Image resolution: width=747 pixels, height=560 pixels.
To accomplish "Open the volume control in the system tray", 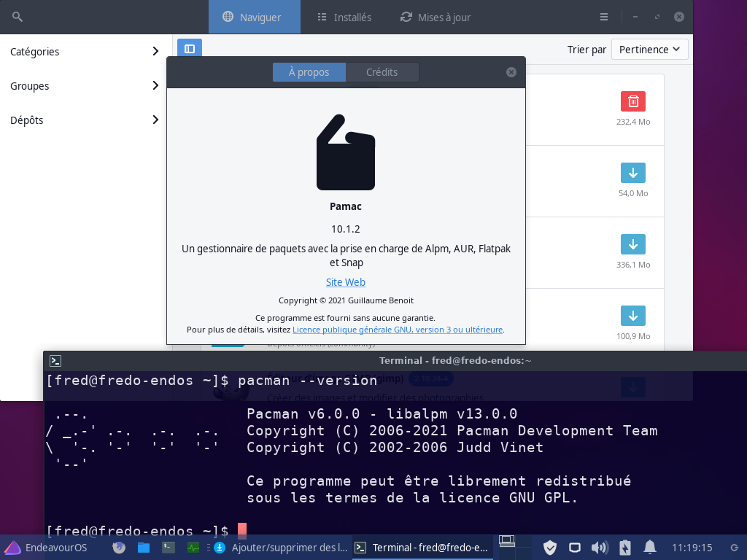I will point(600,547).
